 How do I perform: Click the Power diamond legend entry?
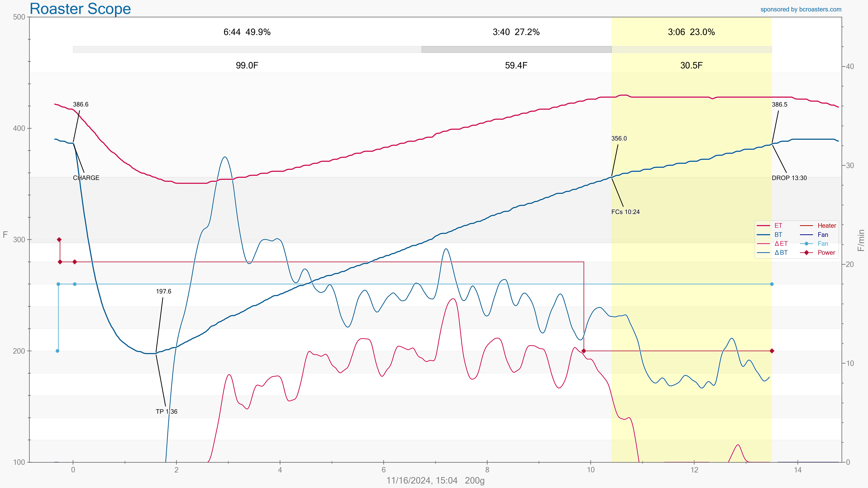coord(826,253)
